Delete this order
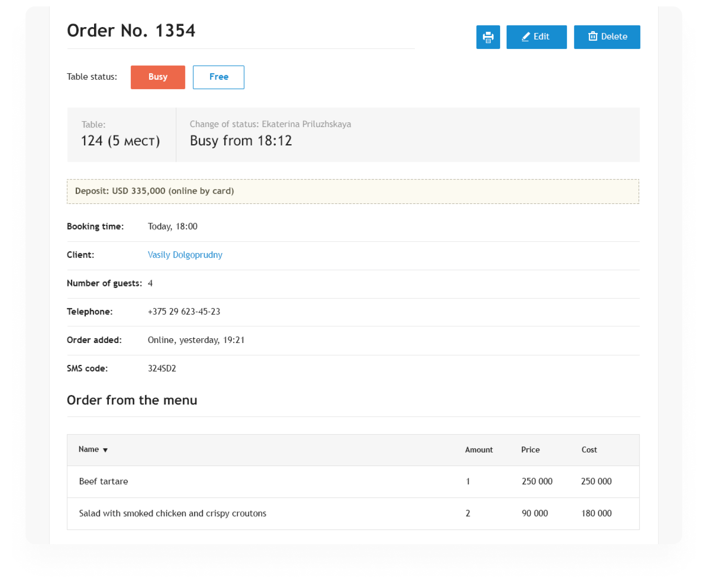 [607, 37]
